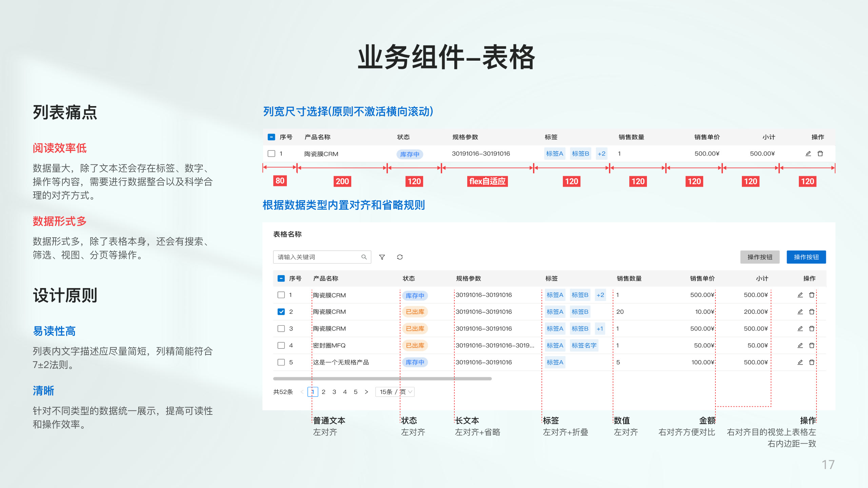Toggle the select-all checkbox in the lower table header
The width and height of the screenshot is (868, 488).
281,278
